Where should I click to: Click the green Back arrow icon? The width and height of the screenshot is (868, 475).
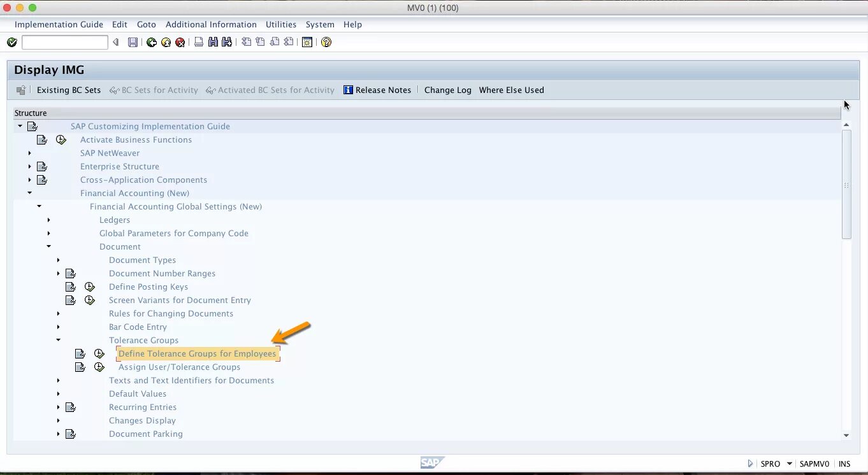[x=151, y=43]
